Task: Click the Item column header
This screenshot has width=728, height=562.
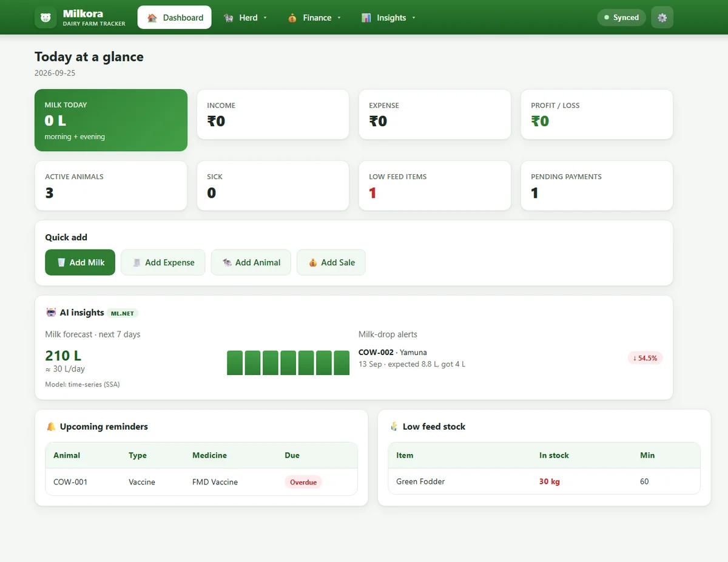Action: pos(405,455)
